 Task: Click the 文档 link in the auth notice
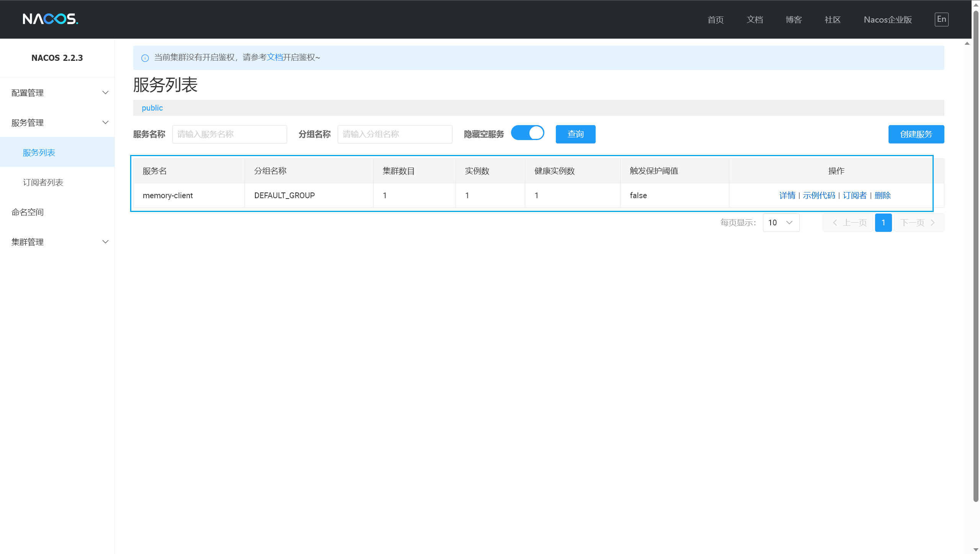[x=274, y=57]
